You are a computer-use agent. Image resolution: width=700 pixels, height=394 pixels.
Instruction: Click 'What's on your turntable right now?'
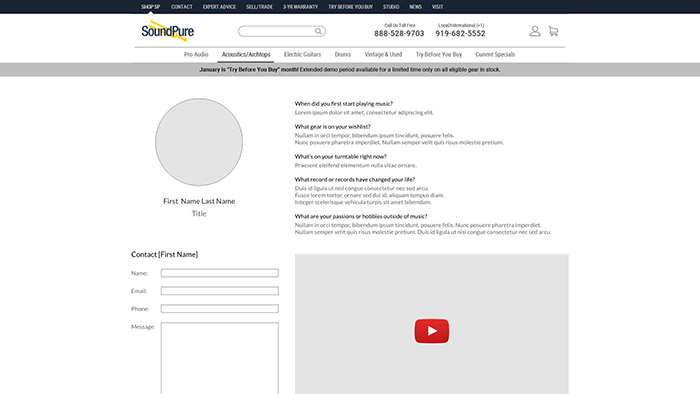341,157
